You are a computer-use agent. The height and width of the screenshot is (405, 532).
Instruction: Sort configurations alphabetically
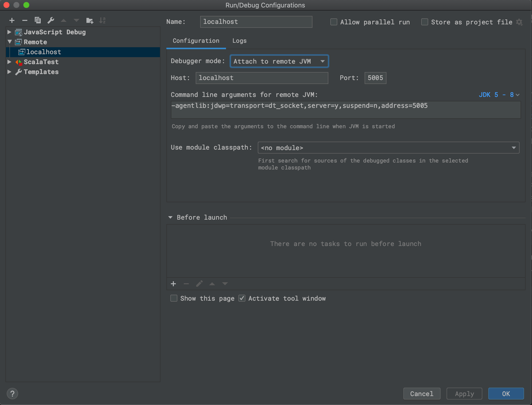point(102,20)
